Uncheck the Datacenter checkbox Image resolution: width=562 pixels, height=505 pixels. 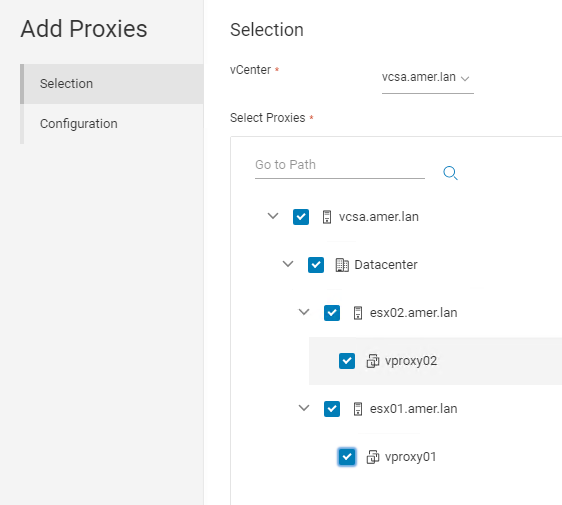[x=316, y=265]
